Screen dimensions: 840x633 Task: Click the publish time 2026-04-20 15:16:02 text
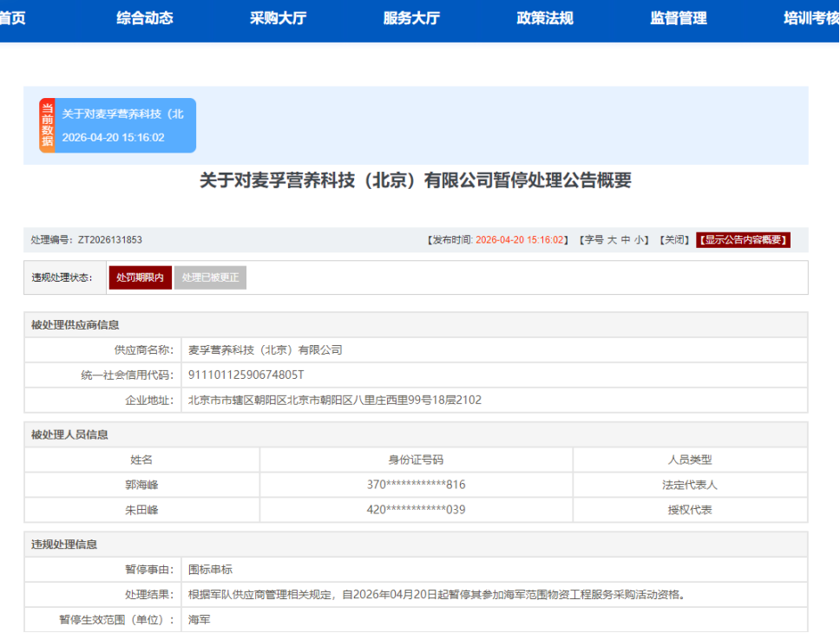(521, 240)
